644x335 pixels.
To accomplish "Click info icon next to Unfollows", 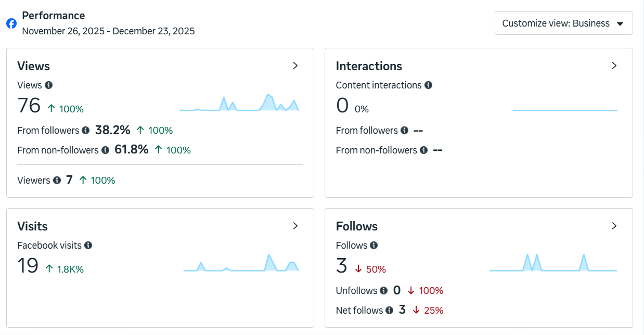I will pos(384,290).
